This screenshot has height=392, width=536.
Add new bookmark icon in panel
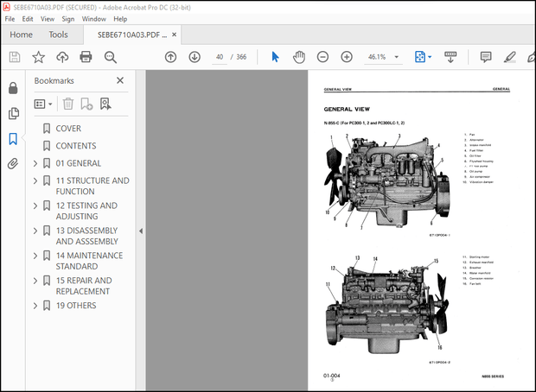tap(86, 104)
